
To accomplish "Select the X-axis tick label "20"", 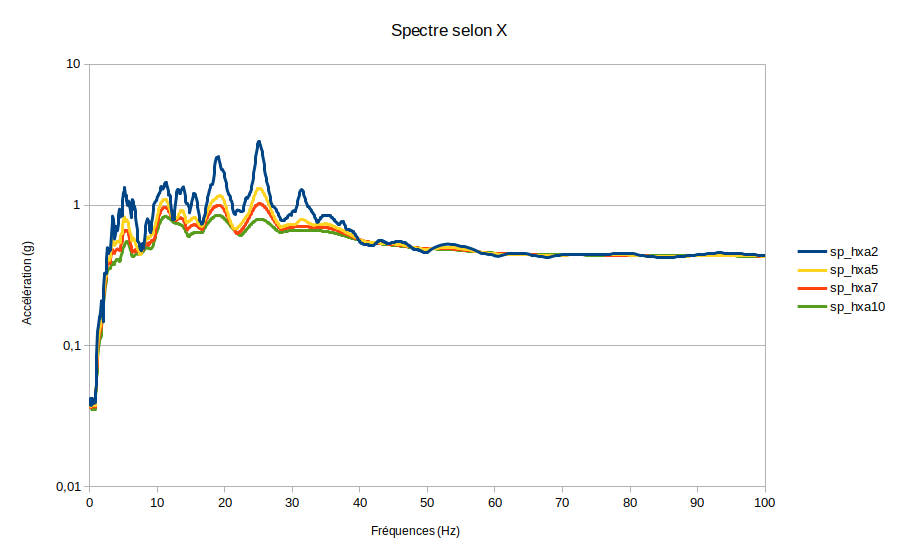I will [225, 503].
